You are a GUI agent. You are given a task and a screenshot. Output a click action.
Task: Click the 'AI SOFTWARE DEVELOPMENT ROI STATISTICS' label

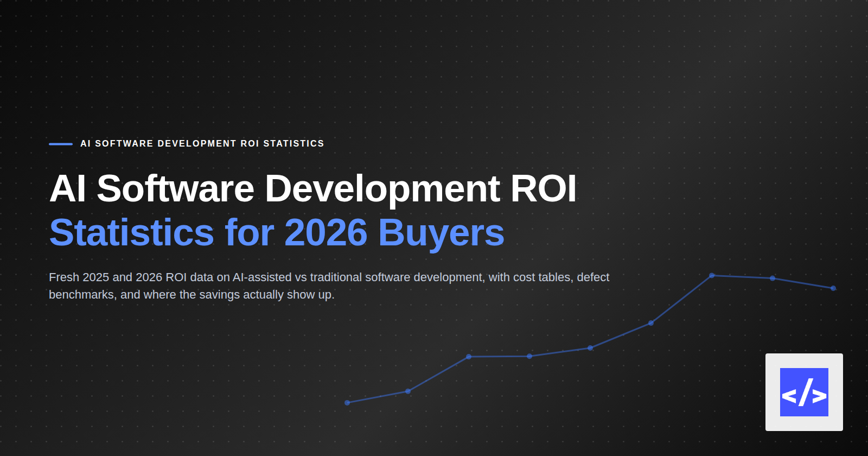[x=202, y=143]
